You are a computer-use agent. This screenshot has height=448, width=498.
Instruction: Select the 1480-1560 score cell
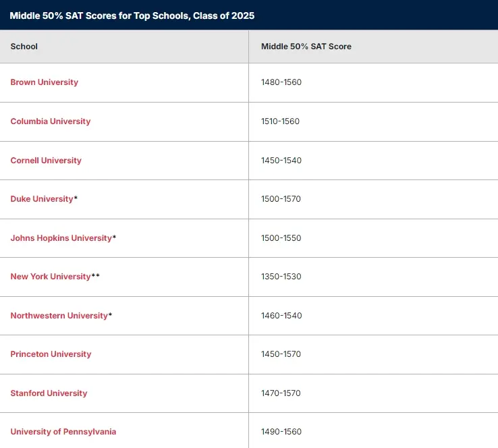tap(281, 82)
